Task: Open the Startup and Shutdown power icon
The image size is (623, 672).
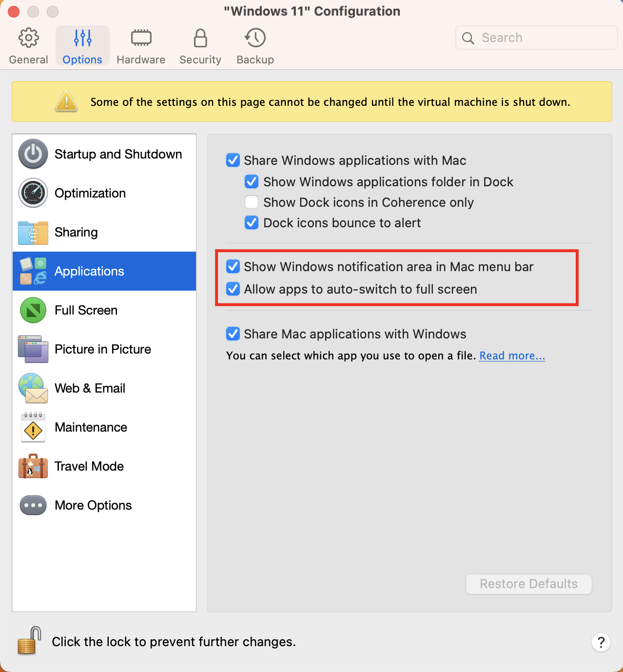Action: pyautogui.click(x=33, y=154)
